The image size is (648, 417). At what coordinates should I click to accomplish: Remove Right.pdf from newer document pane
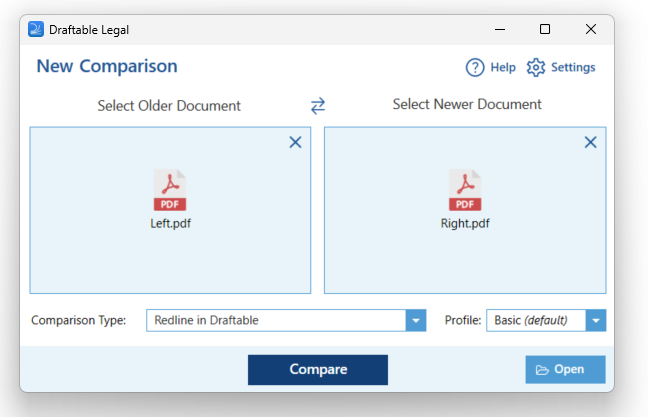590,142
